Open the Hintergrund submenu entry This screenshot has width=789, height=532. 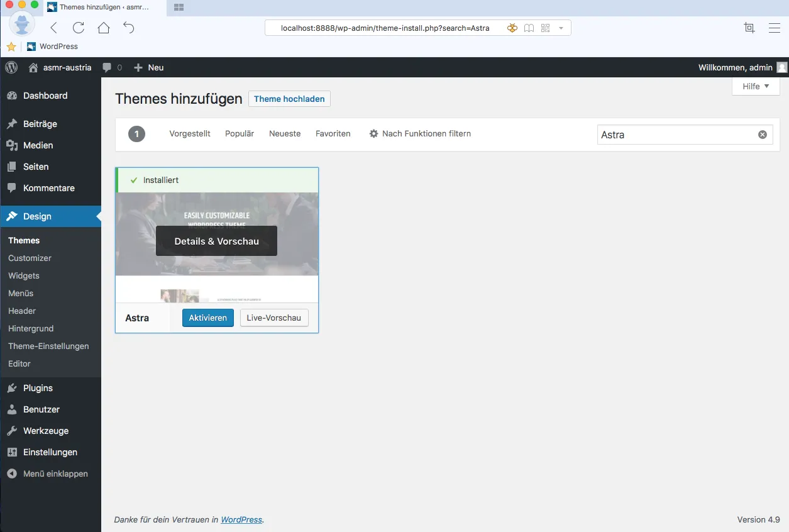[31, 328]
